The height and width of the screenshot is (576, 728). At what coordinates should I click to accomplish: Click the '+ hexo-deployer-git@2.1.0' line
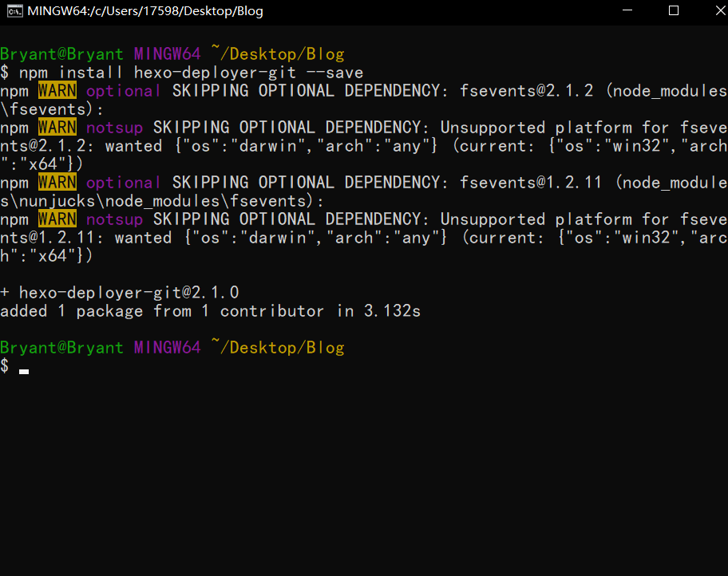coord(120,293)
